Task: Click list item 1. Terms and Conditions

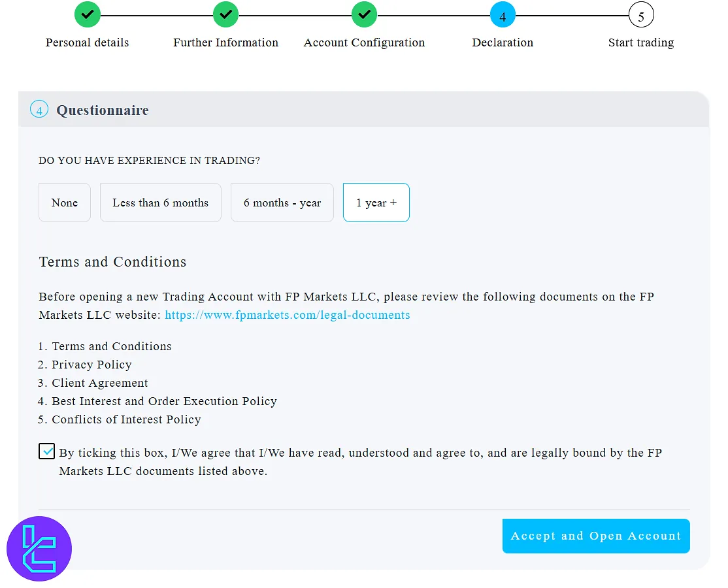Action: click(105, 346)
